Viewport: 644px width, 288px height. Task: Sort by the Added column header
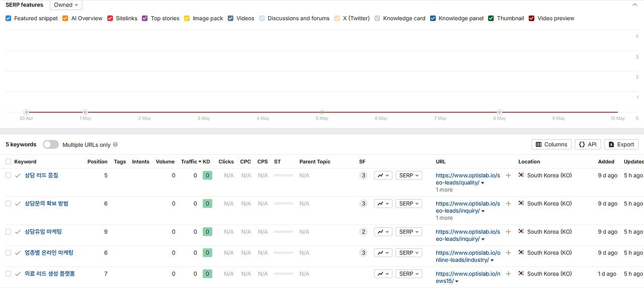point(606,162)
